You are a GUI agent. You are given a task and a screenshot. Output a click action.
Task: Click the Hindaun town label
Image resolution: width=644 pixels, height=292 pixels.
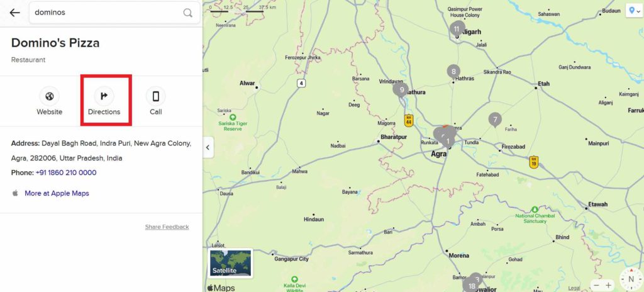314,220
